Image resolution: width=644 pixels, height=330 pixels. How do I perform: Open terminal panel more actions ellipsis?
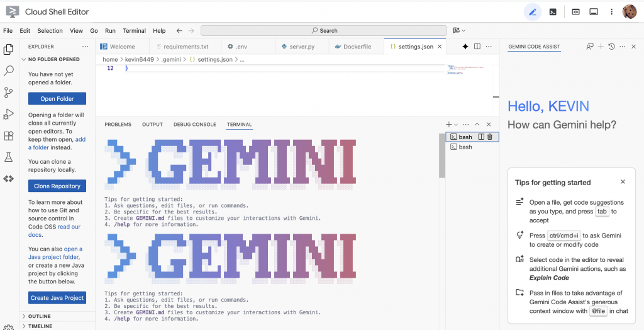pyautogui.click(x=466, y=124)
